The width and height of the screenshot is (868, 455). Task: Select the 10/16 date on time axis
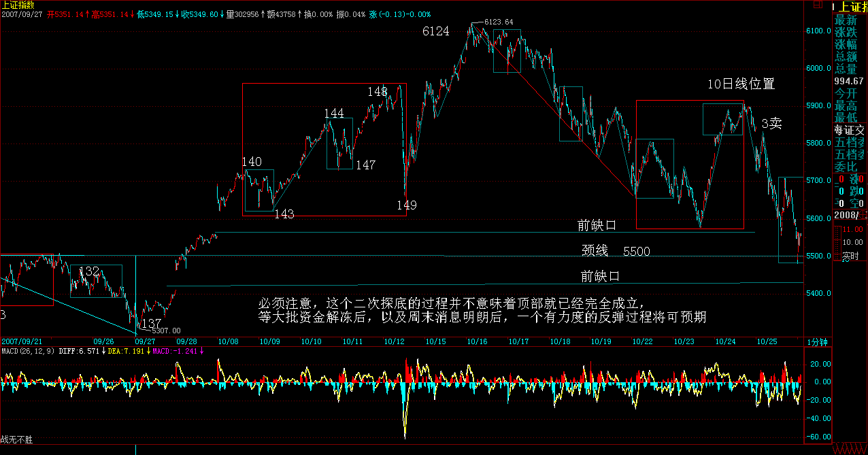475,341
